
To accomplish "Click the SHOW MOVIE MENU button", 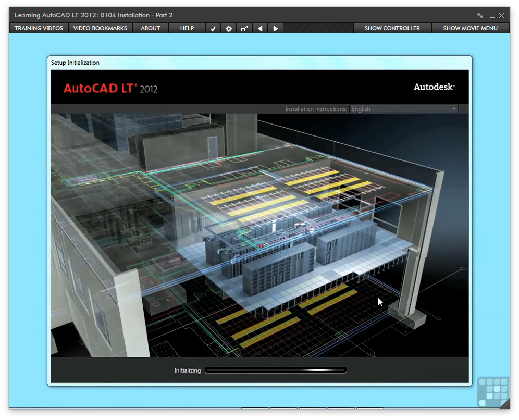I will (x=469, y=28).
